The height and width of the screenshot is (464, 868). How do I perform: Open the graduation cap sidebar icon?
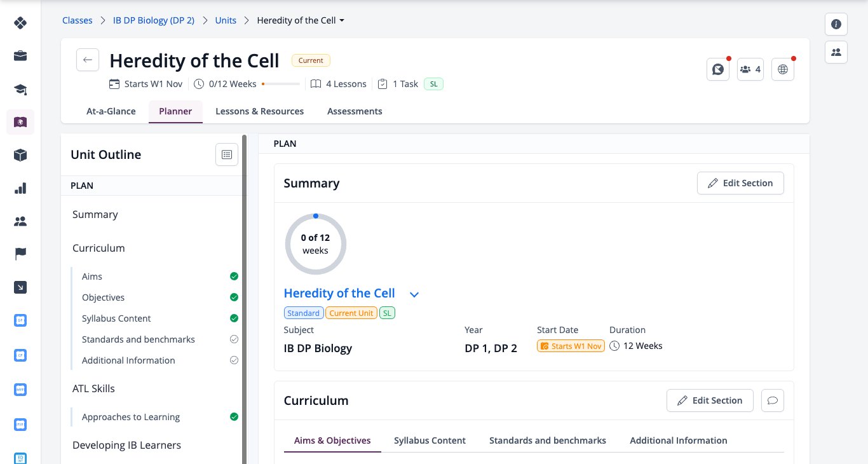[20, 89]
